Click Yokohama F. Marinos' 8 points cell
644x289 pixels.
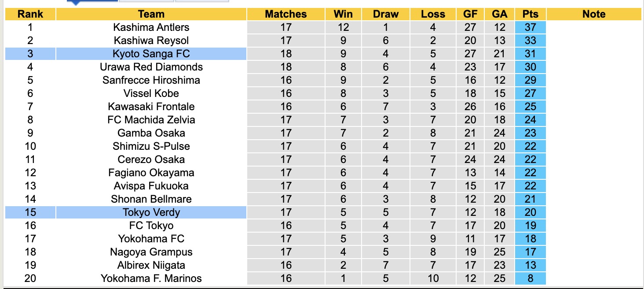pos(530,278)
